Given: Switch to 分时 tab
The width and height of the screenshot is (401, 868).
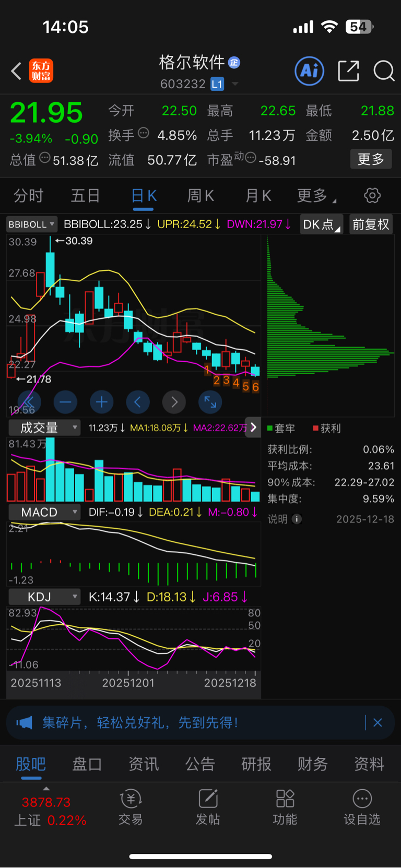Looking at the screenshot, I should 28,196.
